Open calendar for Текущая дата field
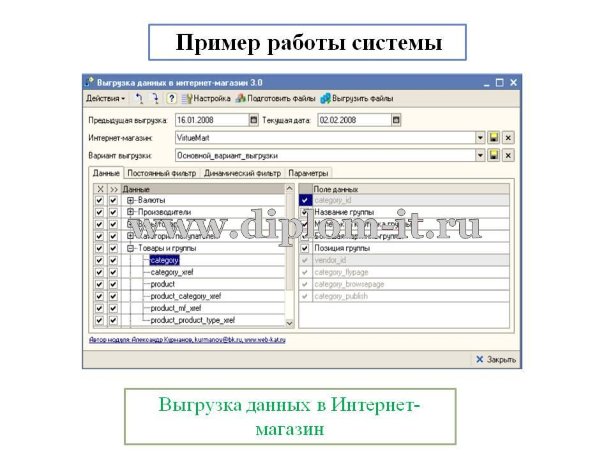 pos(396,120)
